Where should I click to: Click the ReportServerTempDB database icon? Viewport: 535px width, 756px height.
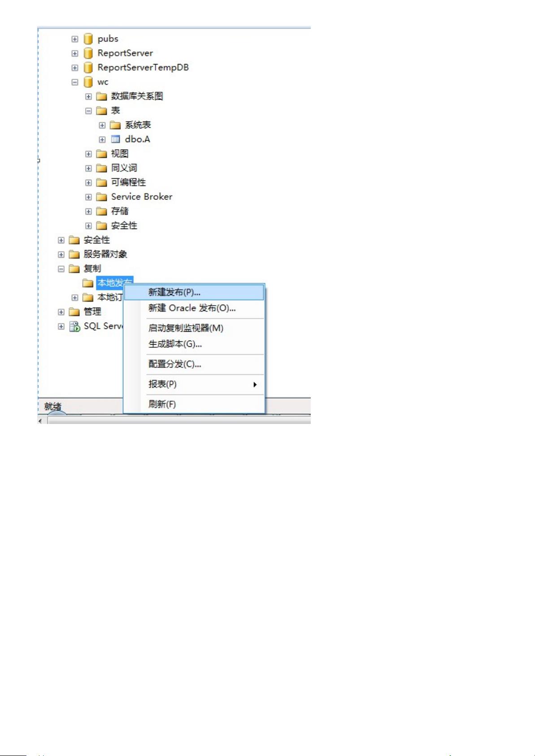(88, 68)
